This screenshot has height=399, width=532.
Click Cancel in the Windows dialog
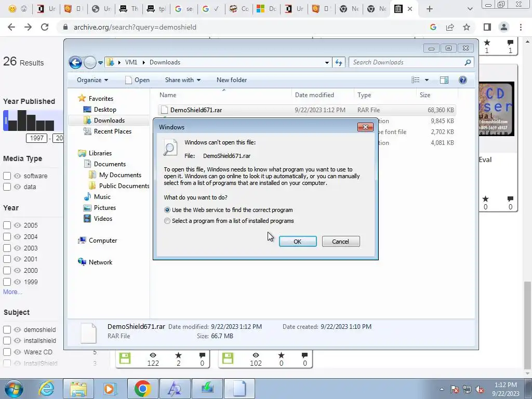click(341, 242)
